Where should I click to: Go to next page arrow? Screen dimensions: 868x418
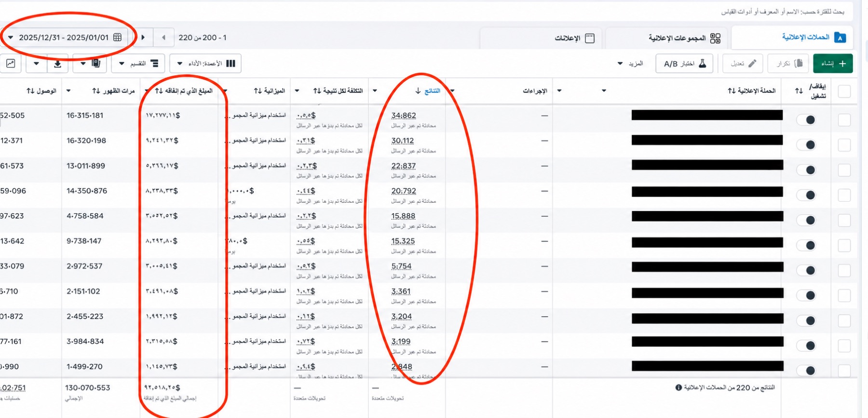pyautogui.click(x=143, y=37)
